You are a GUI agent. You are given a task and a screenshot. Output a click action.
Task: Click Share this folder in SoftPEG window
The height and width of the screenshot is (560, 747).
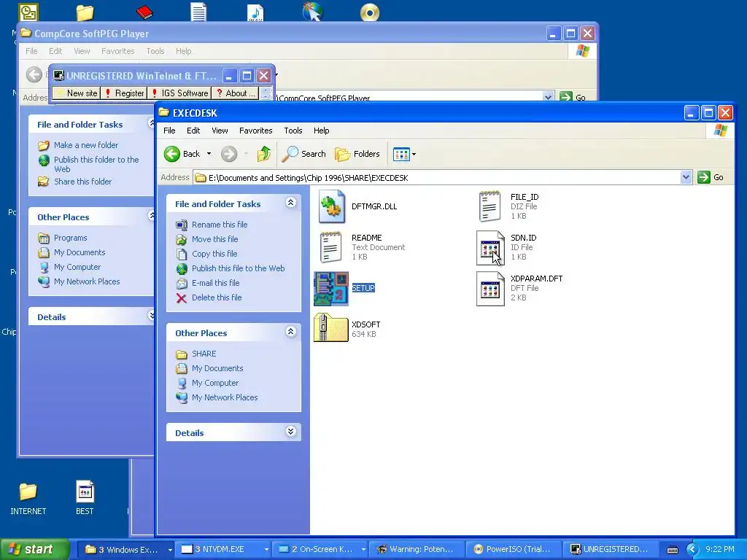point(82,182)
